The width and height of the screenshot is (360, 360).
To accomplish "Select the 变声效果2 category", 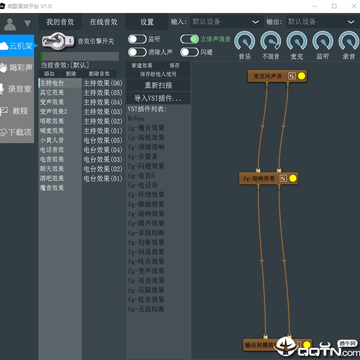I will tap(60, 111).
